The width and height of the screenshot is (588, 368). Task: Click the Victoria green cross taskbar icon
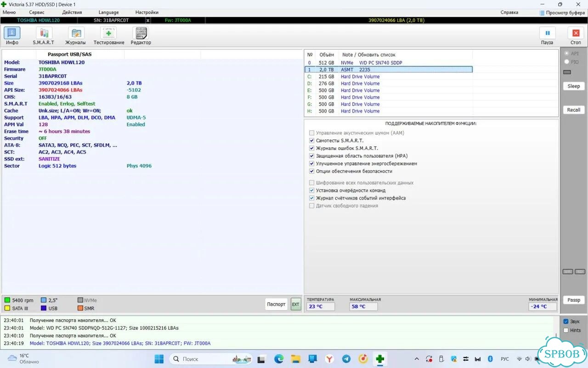tap(380, 359)
